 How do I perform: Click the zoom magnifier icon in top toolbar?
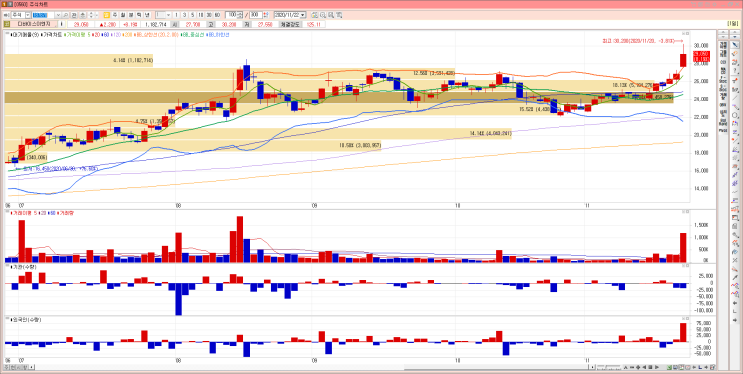(x=322, y=15)
